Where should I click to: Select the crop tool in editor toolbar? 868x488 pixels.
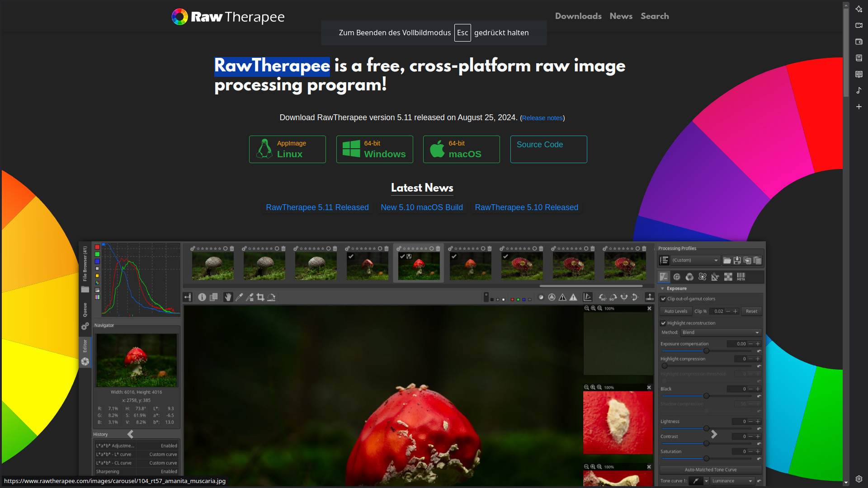click(x=260, y=297)
